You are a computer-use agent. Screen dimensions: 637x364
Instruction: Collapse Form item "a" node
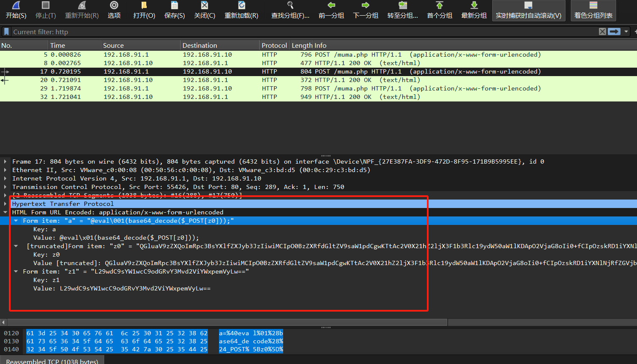(16, 221)
